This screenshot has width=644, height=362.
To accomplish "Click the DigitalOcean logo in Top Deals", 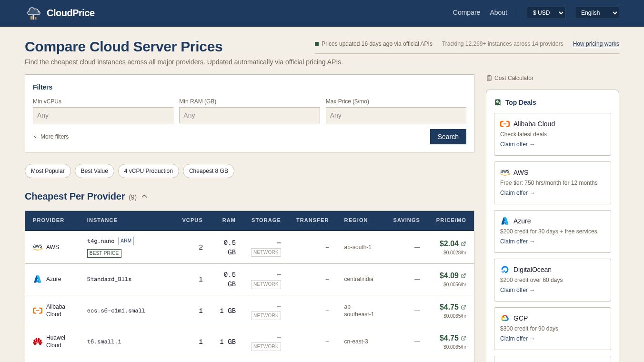I will (x=505, y=270).
